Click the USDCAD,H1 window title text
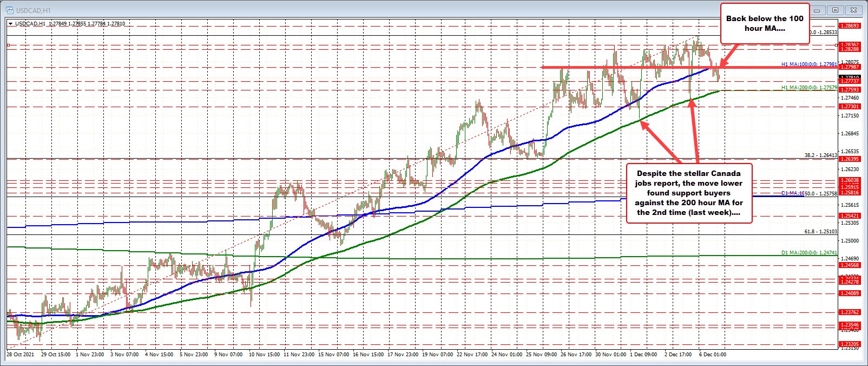The height and width of the screenshot is (366, 868). tap(32, 10)
